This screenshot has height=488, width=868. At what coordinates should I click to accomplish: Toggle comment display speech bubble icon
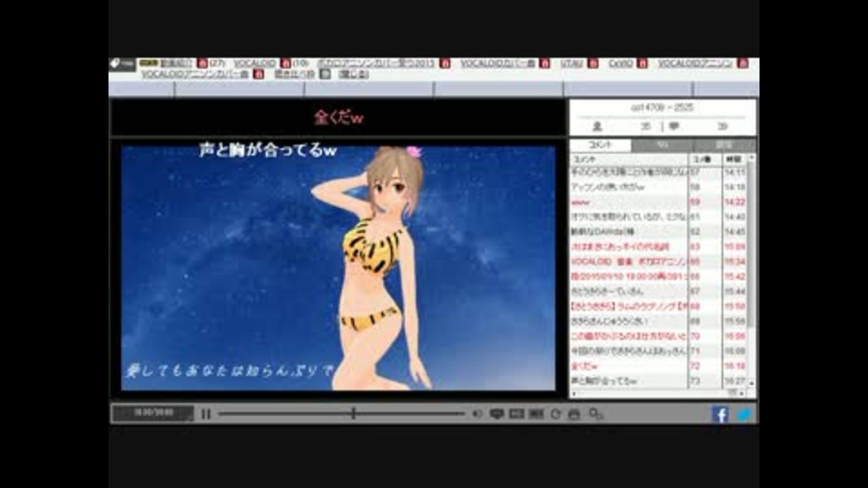[x=496, y=414]
